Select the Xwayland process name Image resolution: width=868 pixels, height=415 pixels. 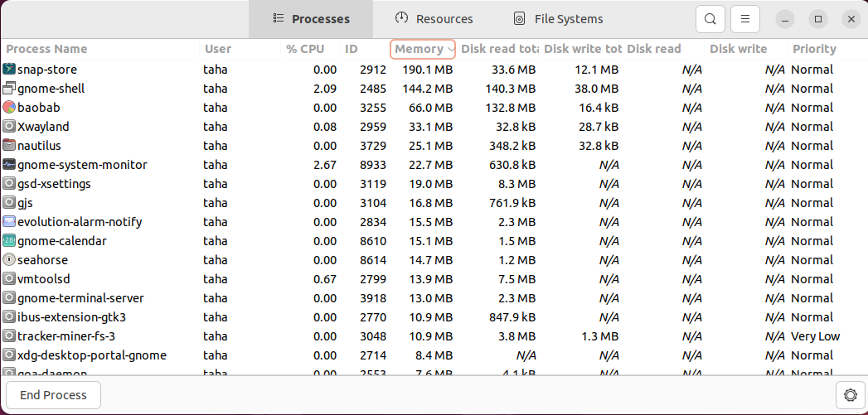coord(43,127)
